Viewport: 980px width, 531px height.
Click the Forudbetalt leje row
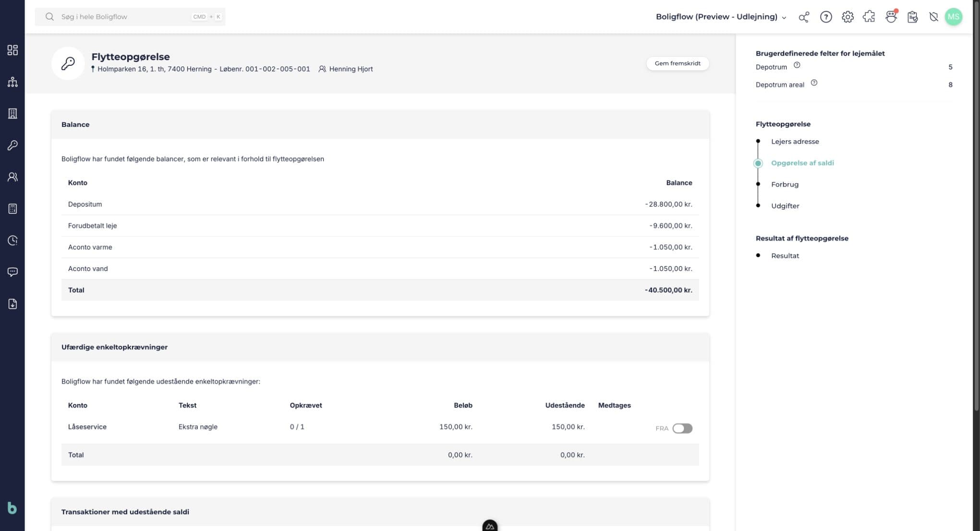pyautogui.click(x=380, y=226)
